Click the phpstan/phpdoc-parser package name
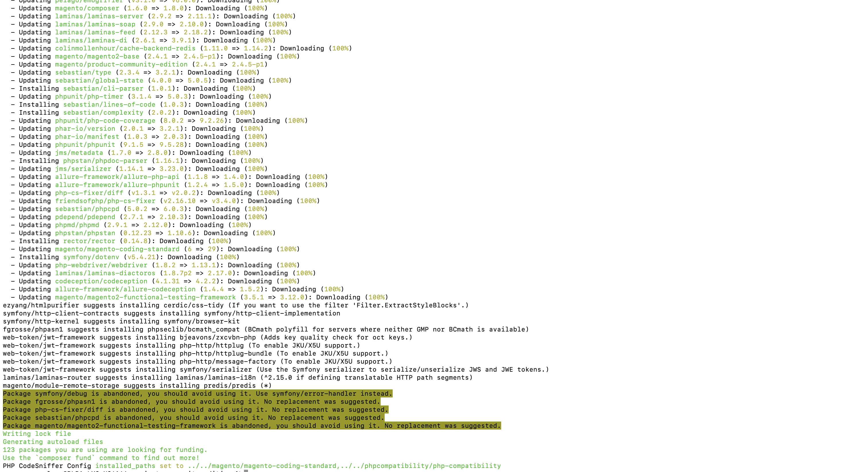The height and width of the screenshot is (472, 868). (x=105, y=161)
